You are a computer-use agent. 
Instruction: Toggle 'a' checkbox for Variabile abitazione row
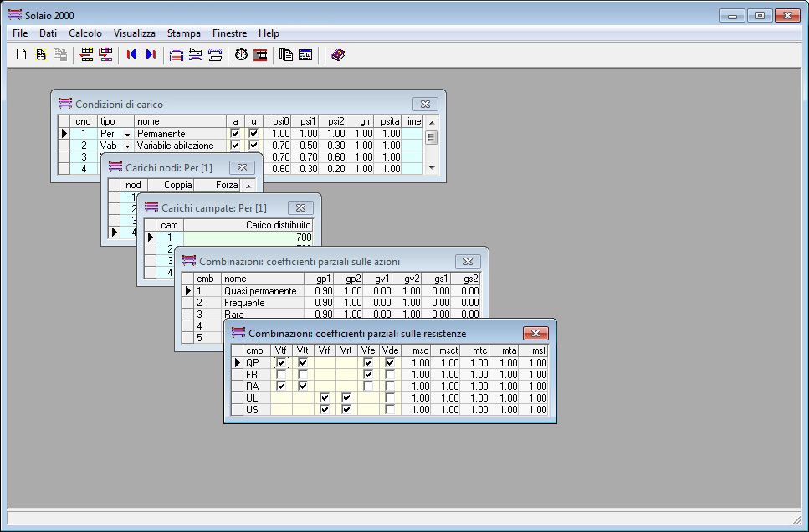235,146
